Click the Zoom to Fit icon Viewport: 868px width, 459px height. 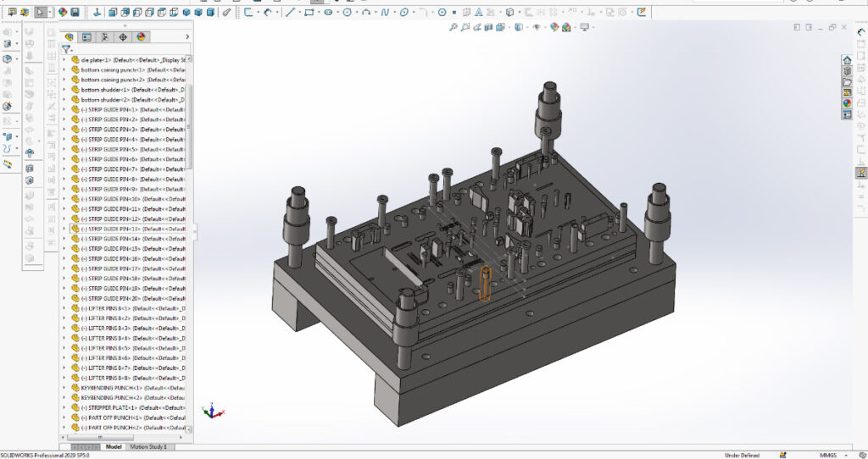tap(453, 27)
